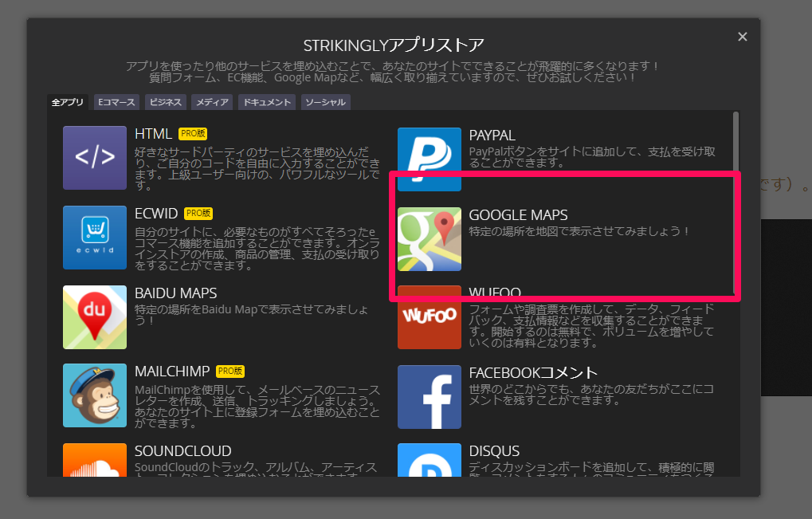This screenshot has height=519, width=812.
Task: Select the PayPal logo icon
Action: pos(430,159)
